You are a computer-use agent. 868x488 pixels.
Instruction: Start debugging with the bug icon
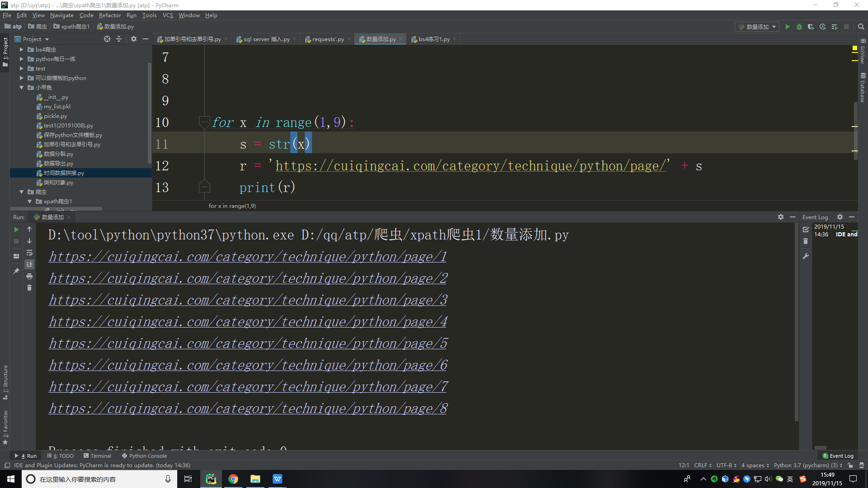pyautogui.click(x=799, y=27)
